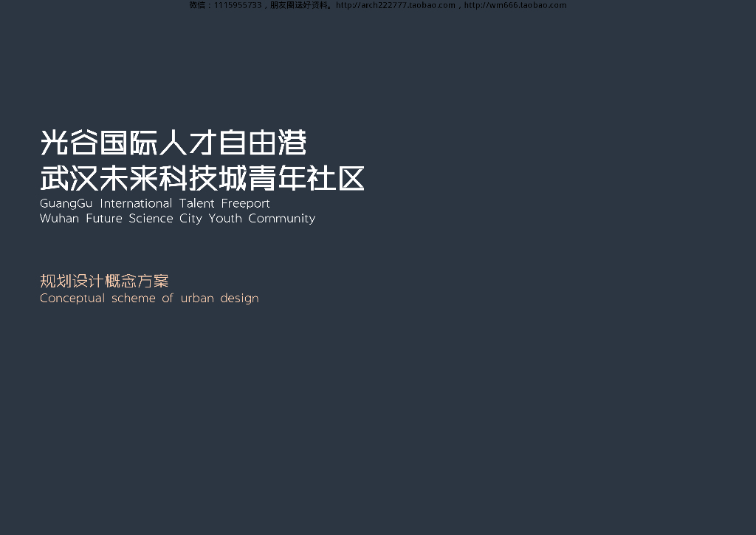Click the orange subtitle '规划设计概念方案'
This screenshot has width=756, height=535.
104,281
